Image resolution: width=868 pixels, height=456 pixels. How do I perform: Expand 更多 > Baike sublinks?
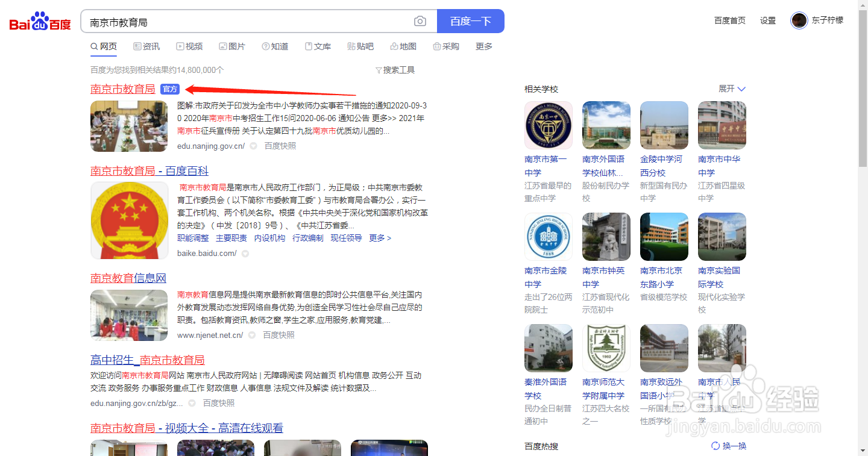[x=380, y=238]
